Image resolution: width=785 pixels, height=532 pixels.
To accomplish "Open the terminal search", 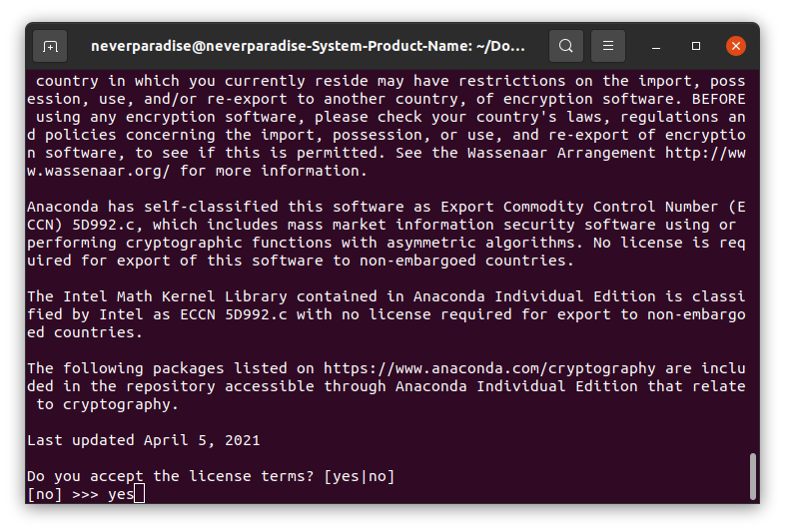I will [x=565, y=46].
